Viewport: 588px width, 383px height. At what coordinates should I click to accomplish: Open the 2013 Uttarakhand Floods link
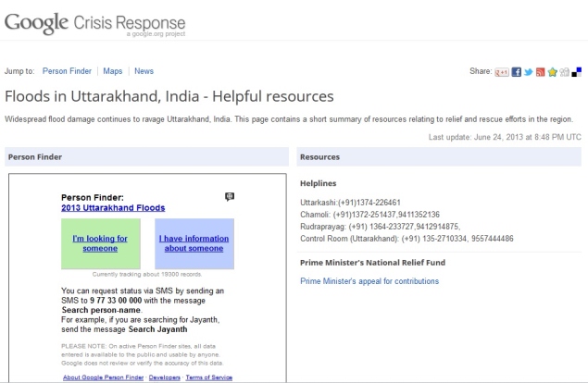point(113,208)
